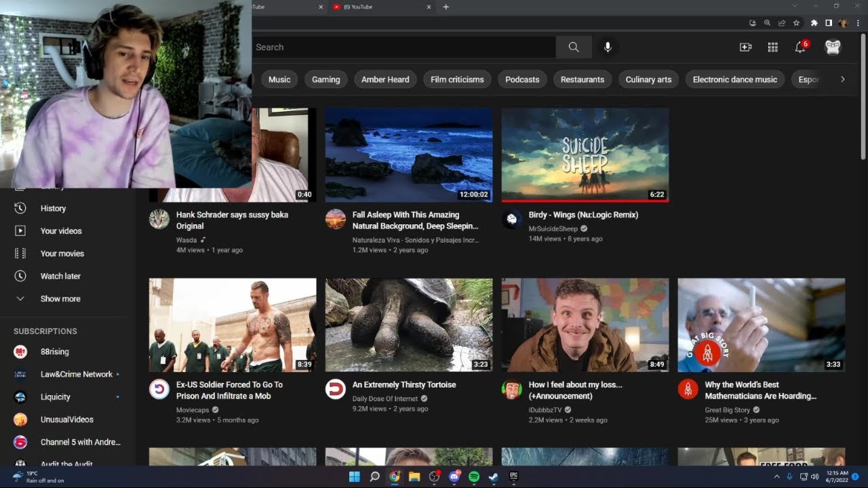Open 'Birdy - Wings (Nu:Logic Remix)' title

click(x=583, y=215)
